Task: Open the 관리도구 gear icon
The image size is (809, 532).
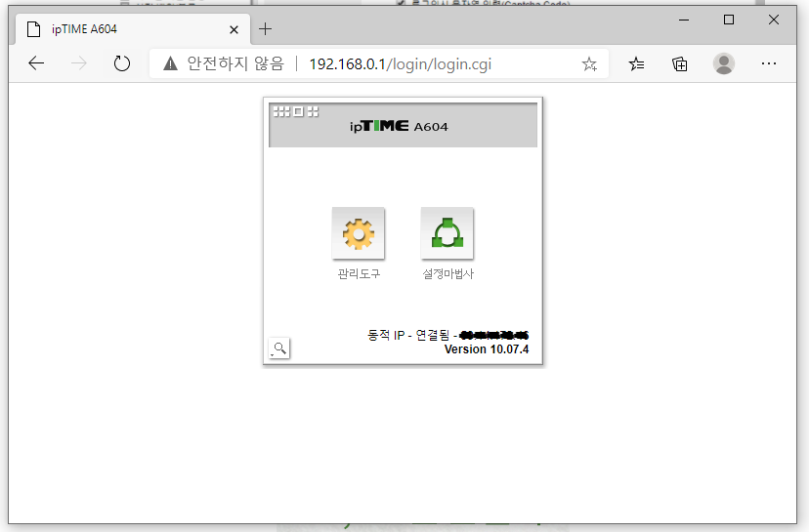Action: tap(358, 233)
